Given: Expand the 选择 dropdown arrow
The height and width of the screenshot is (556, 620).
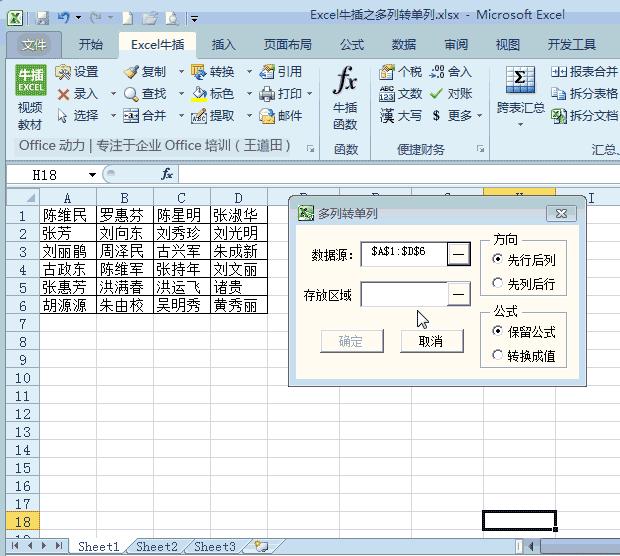Looking at the screenshot, I should 113,115.
